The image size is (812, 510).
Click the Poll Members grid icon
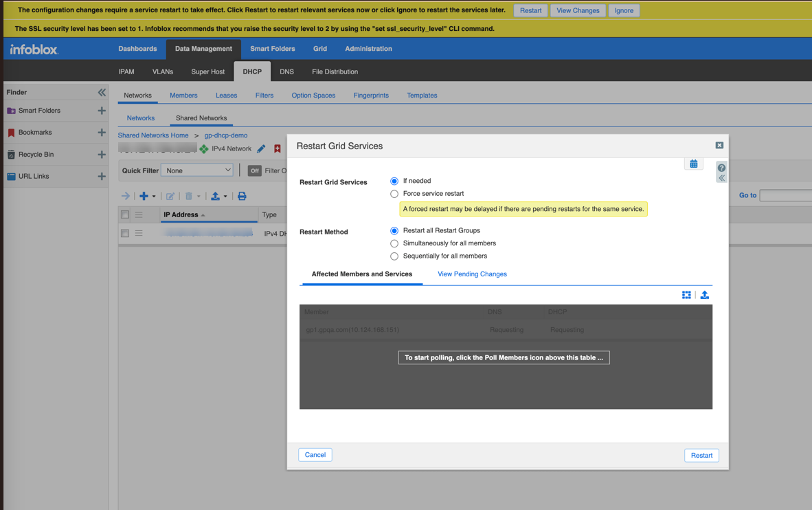[x=686, y=295]
